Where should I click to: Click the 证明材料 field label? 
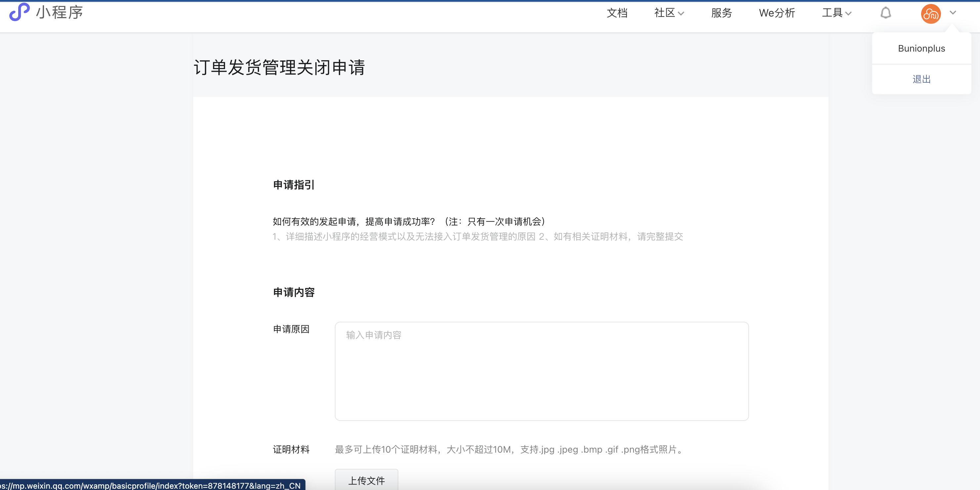291,449
